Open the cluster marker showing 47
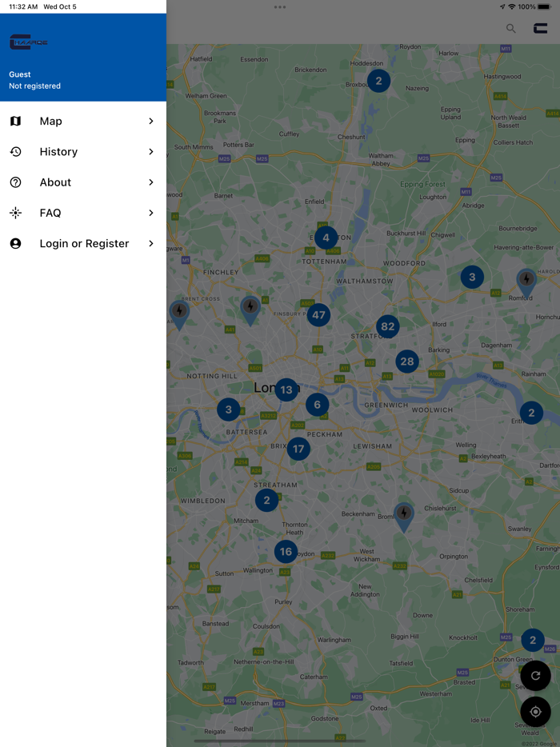 click(x=319, y=315)
